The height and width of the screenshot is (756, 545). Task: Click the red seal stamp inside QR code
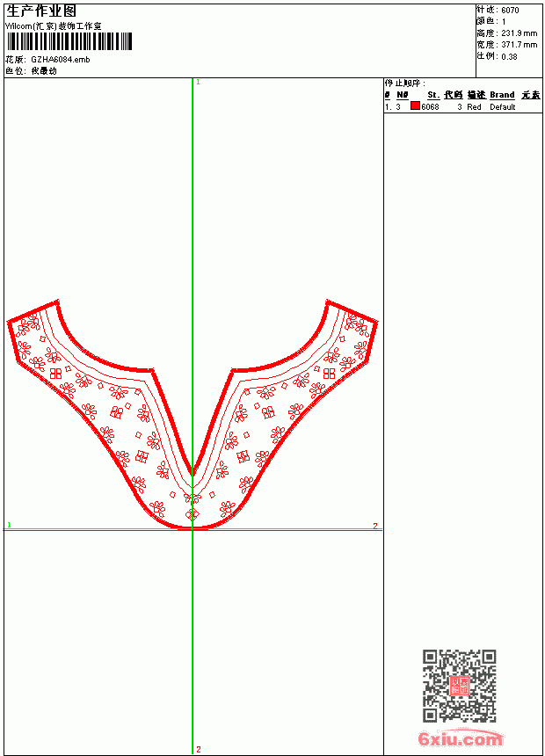tap(460, 686)
